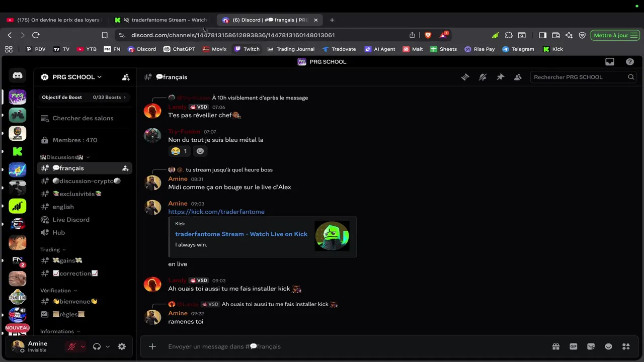Viewport: 644px width, 362px height.
Task: Open headphone output options arrow
Action: 108,346
